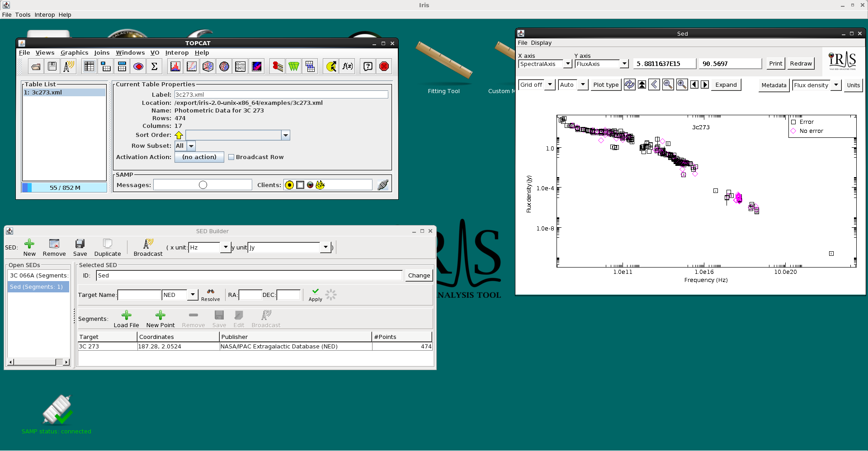Click the (no action) activation button
The height and width of the screenshot is (451, 868).
pyautogui.click(x=199, y=157)
